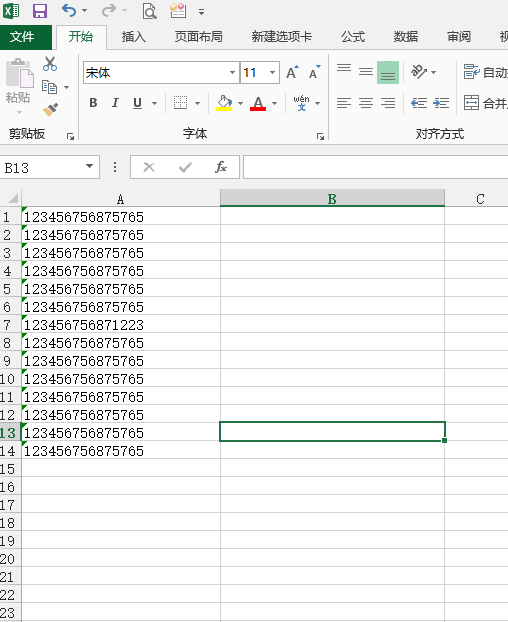Toggle bold formatting
508x622 pixels.
tap(94, 103)
